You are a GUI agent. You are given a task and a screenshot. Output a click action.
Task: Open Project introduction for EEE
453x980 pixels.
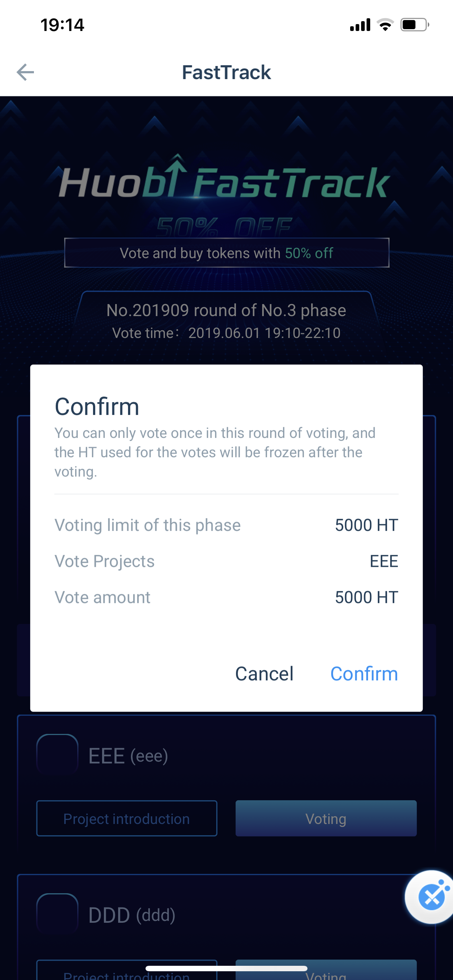tap(127, 818)
